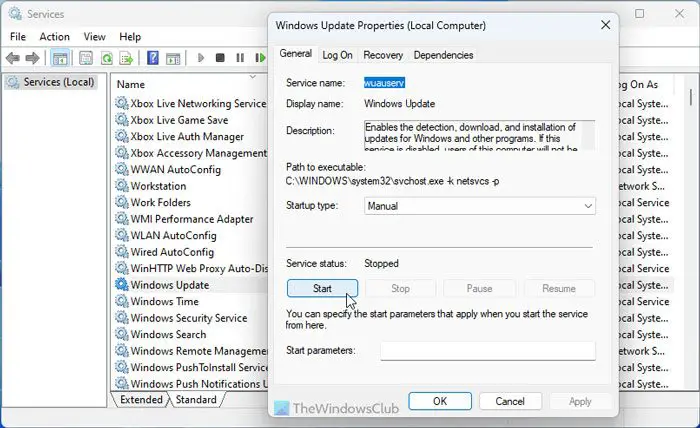Image resolution: width=700 pixels, height=428 pixels.
Task: Open the Help menu
Action: [130, 37]
